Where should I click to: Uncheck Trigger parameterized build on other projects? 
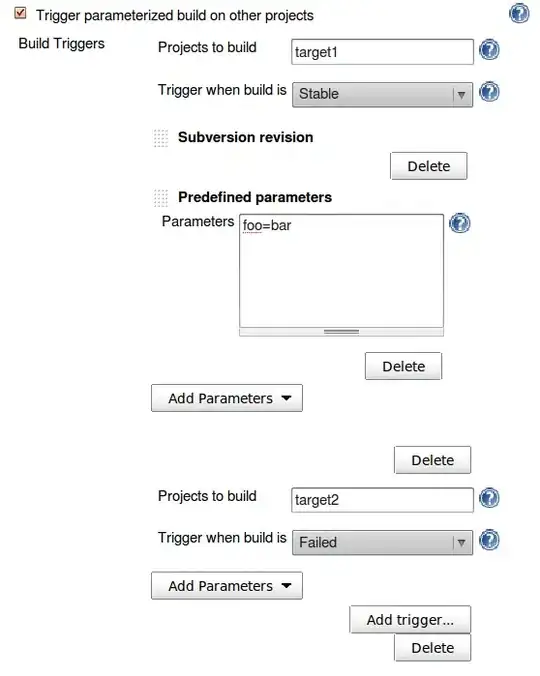tap(20, 13)
